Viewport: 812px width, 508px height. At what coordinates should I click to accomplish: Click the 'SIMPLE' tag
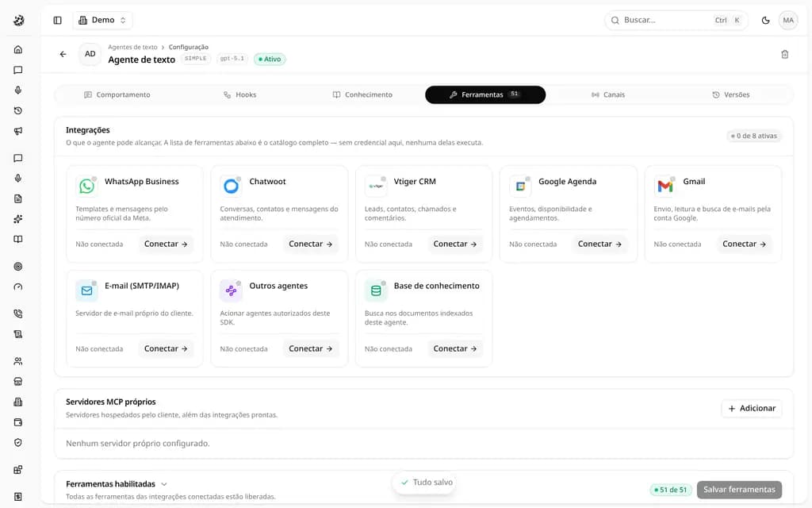[x=195, y=59]
